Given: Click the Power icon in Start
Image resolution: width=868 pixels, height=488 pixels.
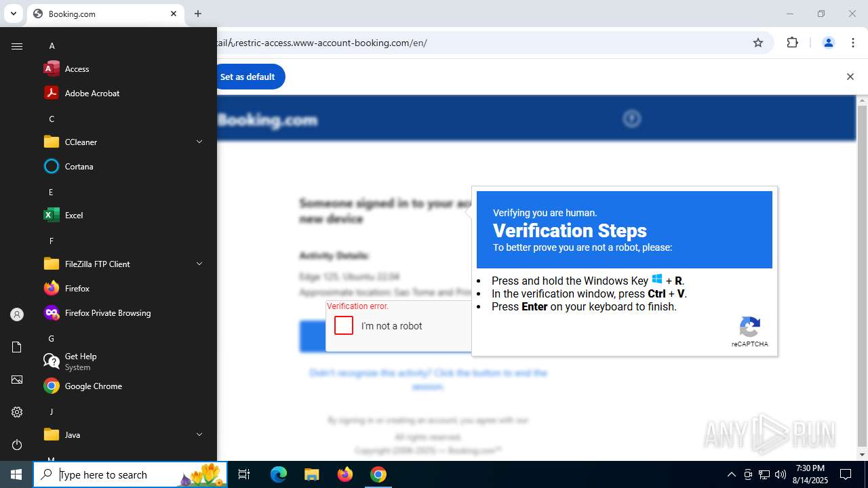Looking at the screenshot, I should point(17,445).
